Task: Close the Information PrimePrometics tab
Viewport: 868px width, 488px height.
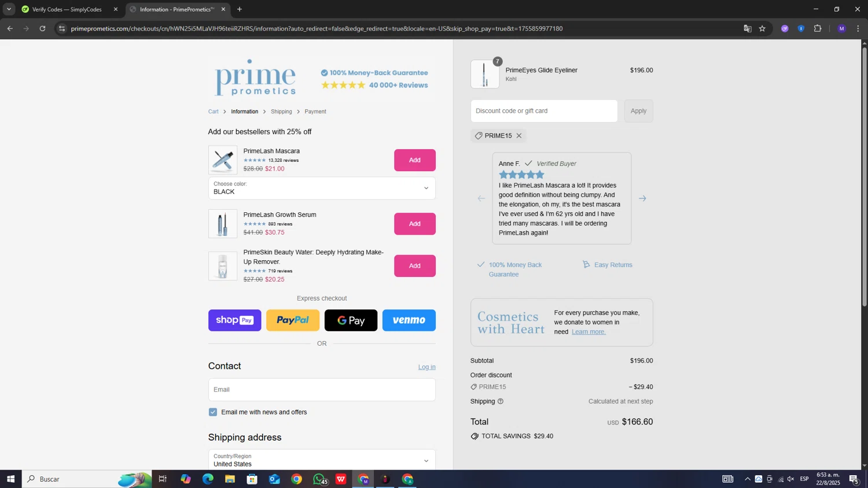Action: (223, 9)
